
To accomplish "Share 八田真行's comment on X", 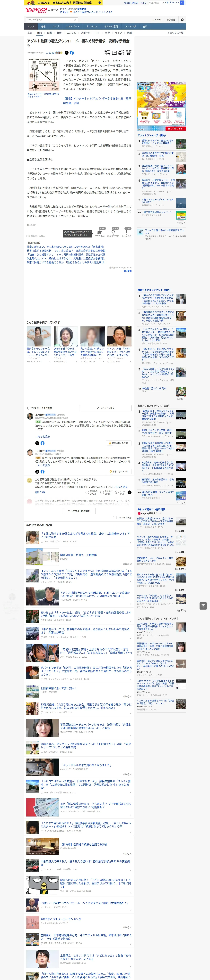I will point(37,472).
